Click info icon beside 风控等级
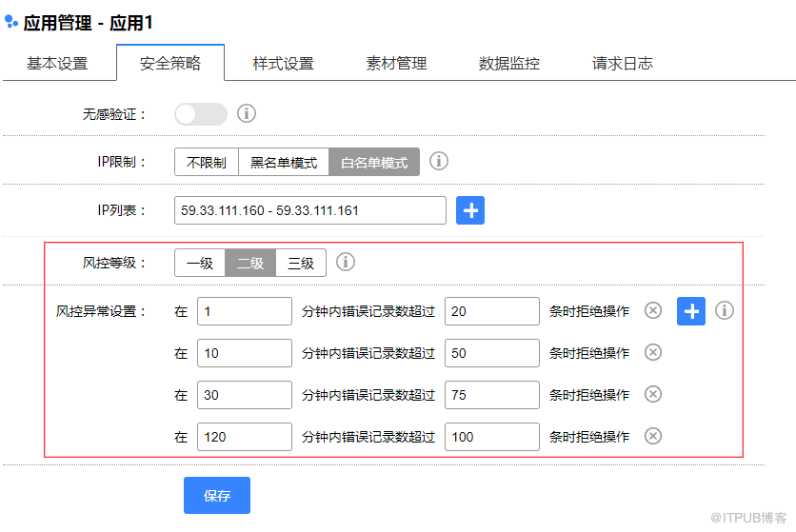This screenshot has width=796, height=532. click(346, 262)
